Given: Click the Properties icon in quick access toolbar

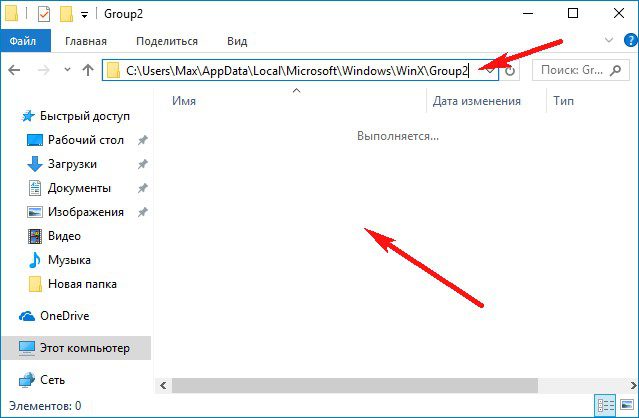Looking at the screenshot, I should click(44, 14).
